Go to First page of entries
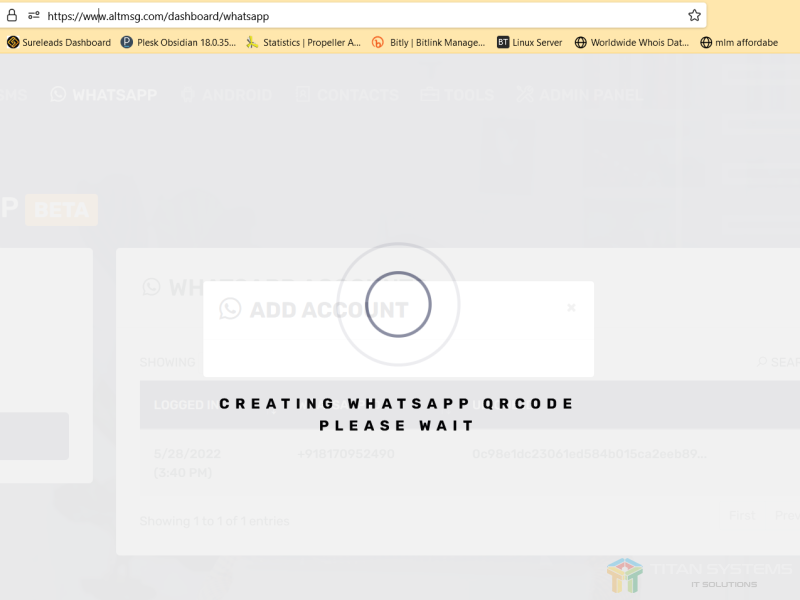Image resolution: width=800 pixels, height=600 pixels. pyautogui.click(x=742, y=514)
